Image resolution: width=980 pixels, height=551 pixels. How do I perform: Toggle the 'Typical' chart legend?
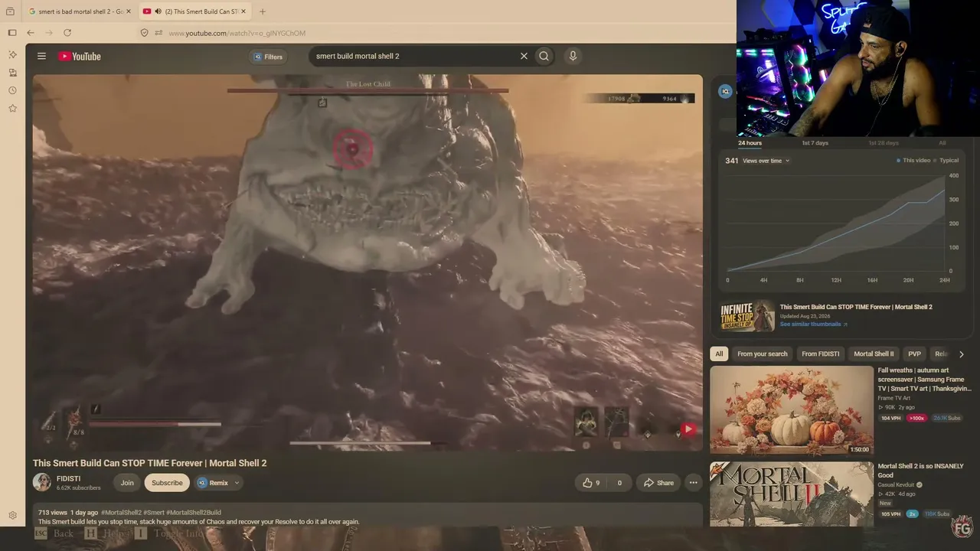click(x=946, y=161)
